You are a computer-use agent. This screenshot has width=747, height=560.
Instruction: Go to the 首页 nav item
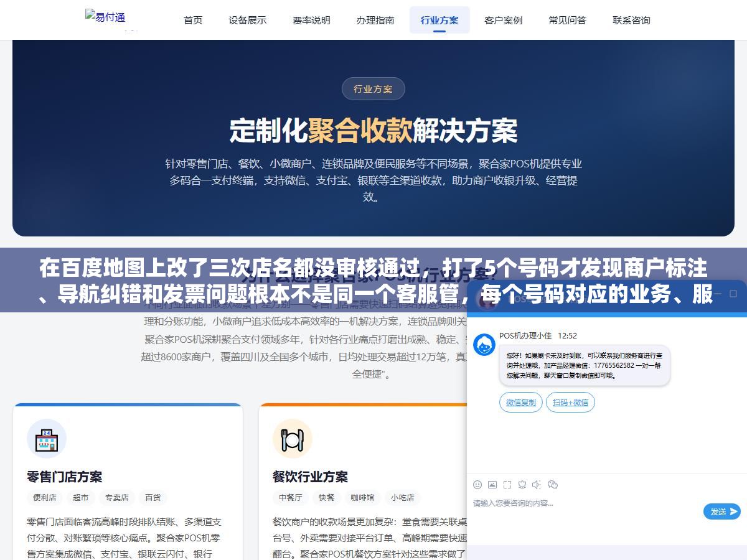193,20
